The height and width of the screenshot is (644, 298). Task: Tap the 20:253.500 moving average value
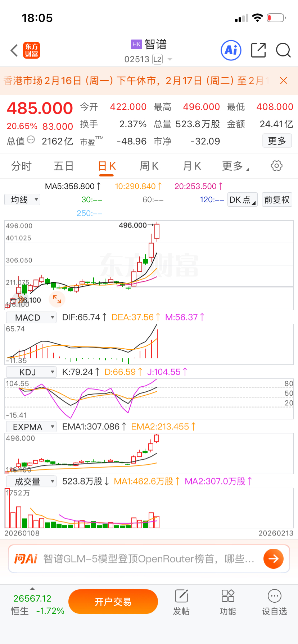[199, 186]
